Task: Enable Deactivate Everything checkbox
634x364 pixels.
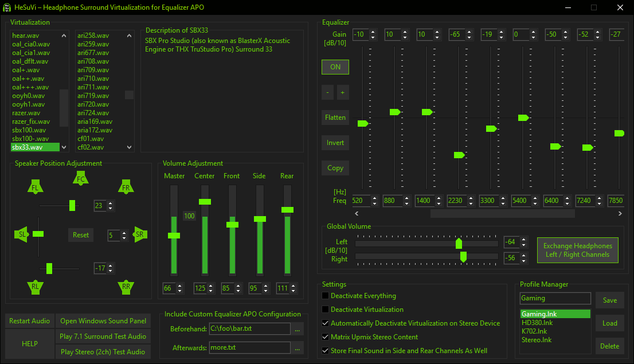Action: click(325, 296)
